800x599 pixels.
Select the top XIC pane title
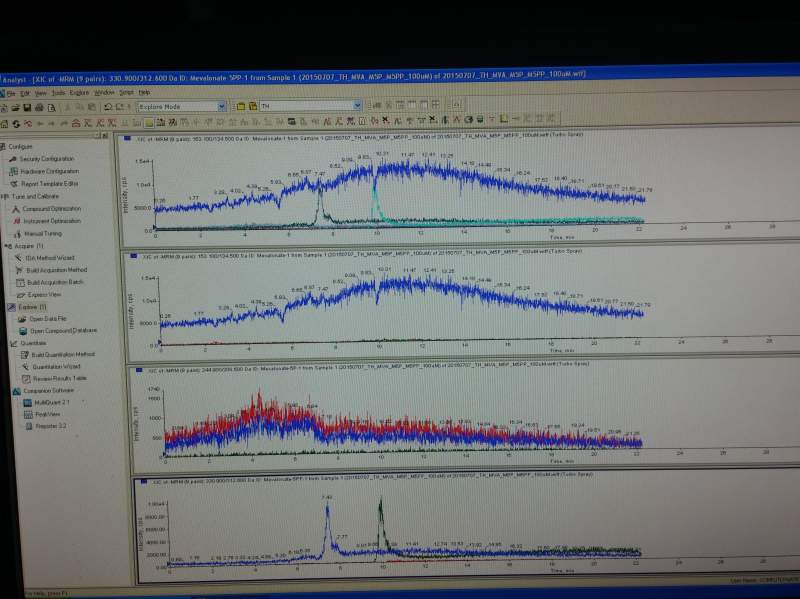(359, 136)
